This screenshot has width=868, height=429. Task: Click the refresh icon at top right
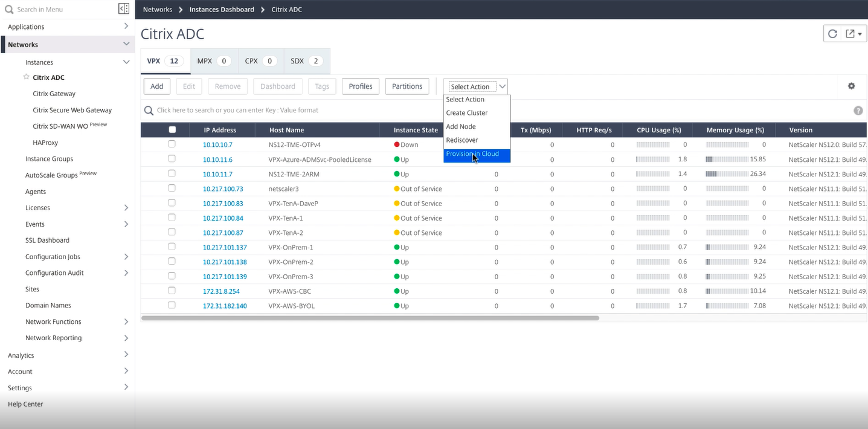(832, 34)
